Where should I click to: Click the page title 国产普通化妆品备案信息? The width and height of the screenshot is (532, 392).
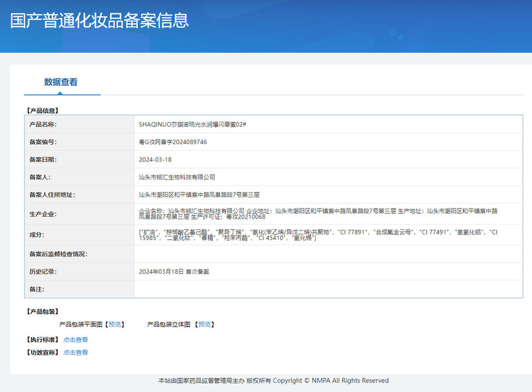click(x=100, y=20)
